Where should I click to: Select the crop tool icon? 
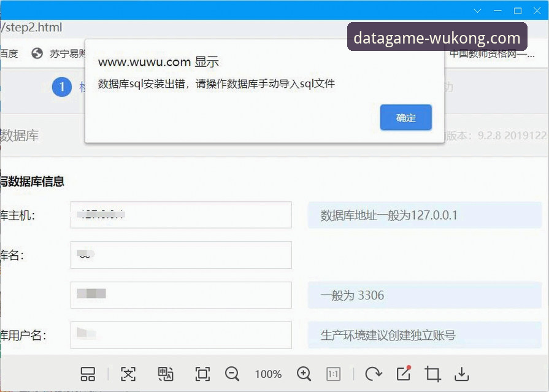click(x=432, y=374)
